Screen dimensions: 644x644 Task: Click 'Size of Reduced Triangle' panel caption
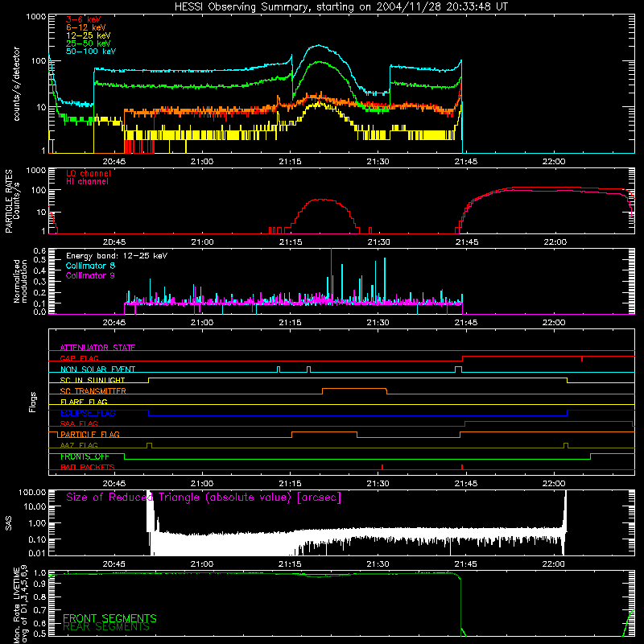204,497
